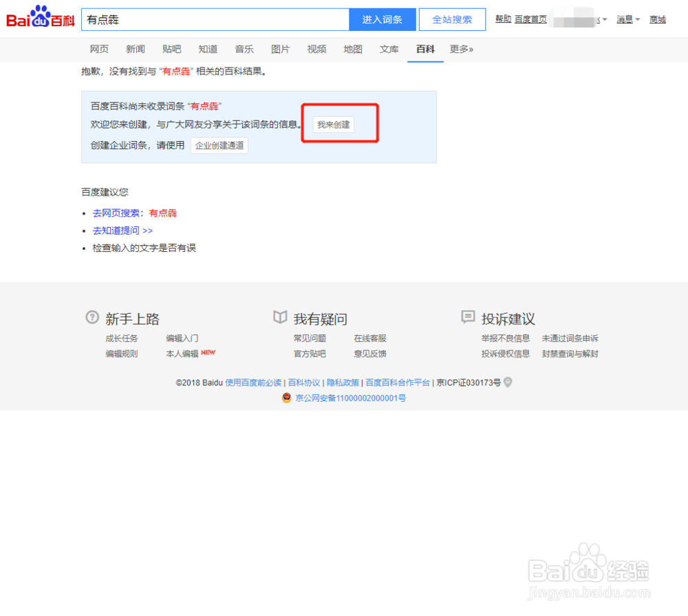Image resolution: width=688 pixels, height=616 pixels.
Task: Expand the 更多» menu
Action: (x=462, y=49)
